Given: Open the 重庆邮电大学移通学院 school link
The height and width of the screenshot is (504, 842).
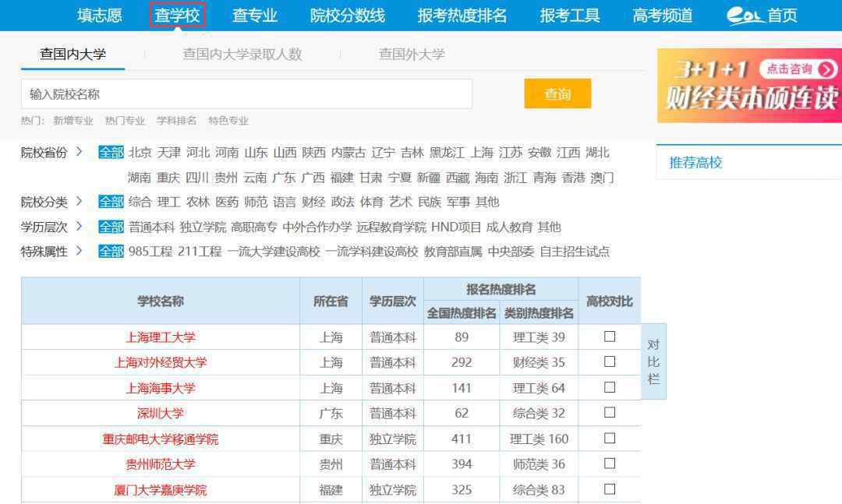Looking at the screenshot, I should pos(161,439).
